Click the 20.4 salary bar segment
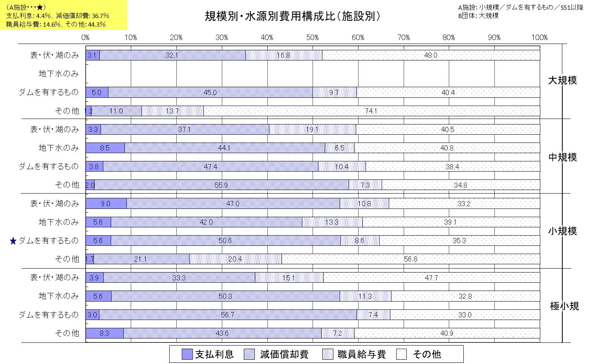Screen dimensions: 589x364 click(235, 259)
